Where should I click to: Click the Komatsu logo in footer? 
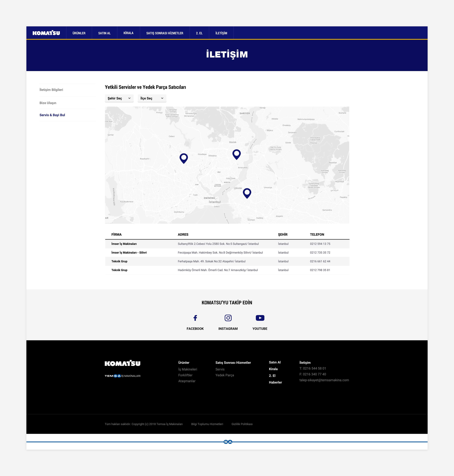(122, 363)
